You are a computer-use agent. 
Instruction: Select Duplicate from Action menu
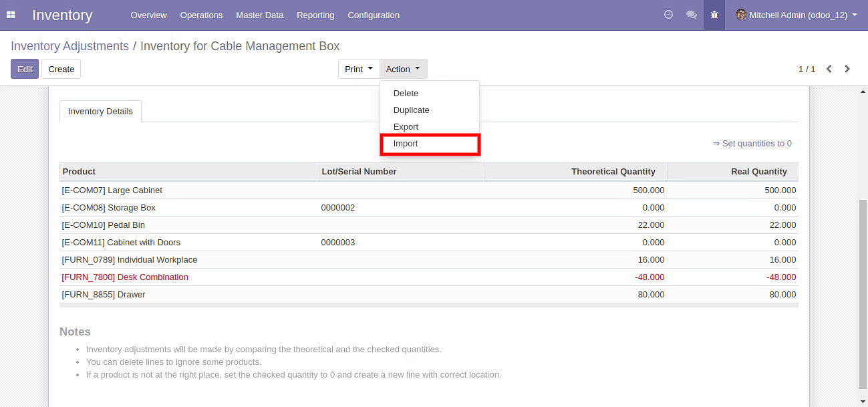coord(411,110)
